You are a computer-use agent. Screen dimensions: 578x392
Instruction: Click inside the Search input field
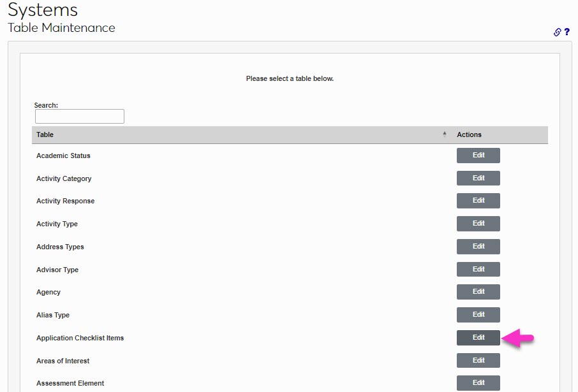(79, 116)
